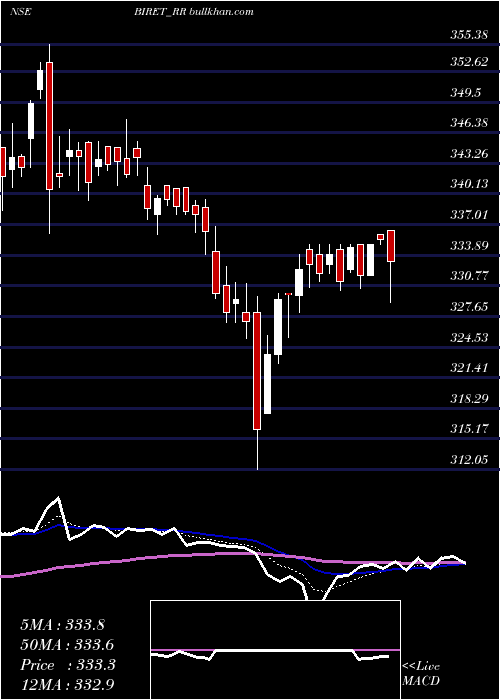Click the 318.29 price axis label
Viewport: 500px width, 700px height.
[468, 398]
